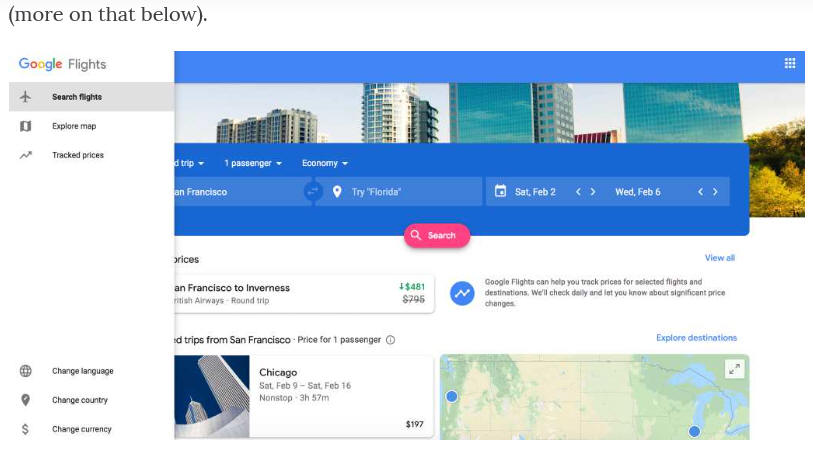Click the crossed-out $795 price
Viewport: 813px width, 451px height.
[x=413, y=299]
